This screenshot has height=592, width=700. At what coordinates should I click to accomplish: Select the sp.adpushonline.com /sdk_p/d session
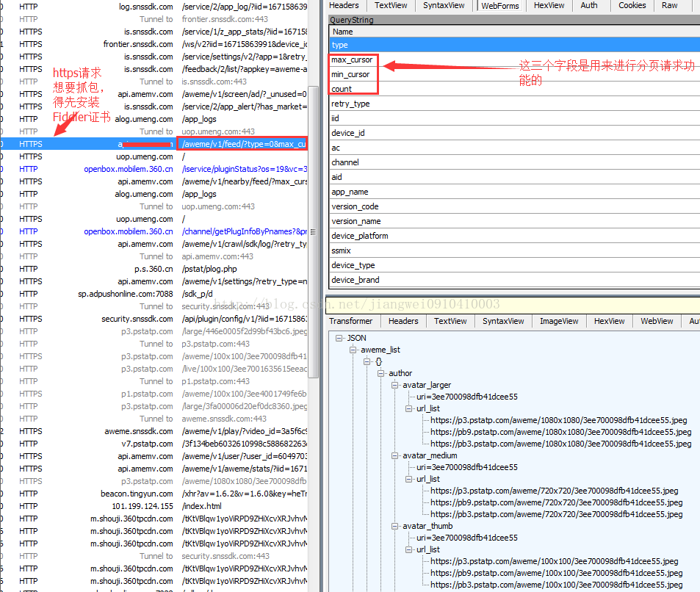154,294
